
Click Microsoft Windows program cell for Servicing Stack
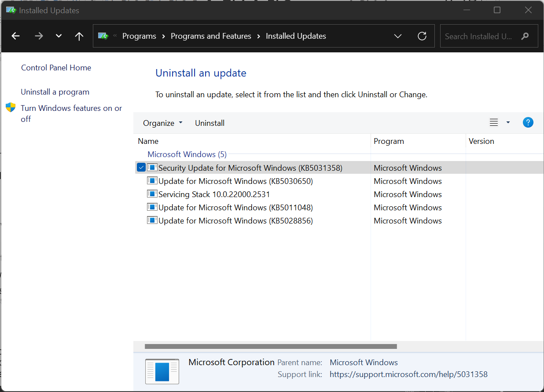408,194
